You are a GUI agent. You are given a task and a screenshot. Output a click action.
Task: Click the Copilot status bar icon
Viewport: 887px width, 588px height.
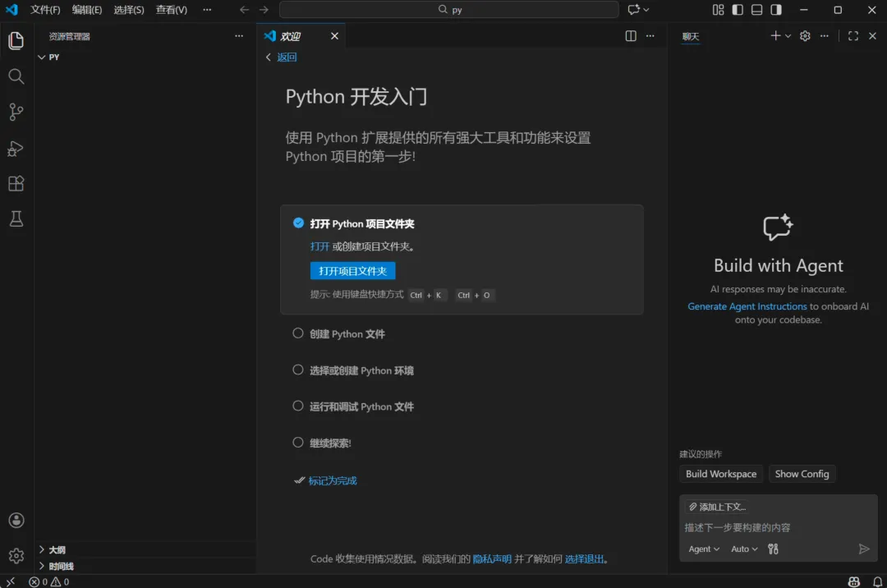pyautogui.click(x=853, y=581)
